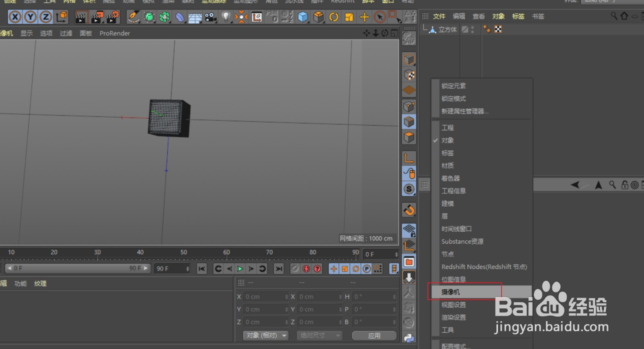Toggle the world coordinate system icon

click(x=62, y=17)
